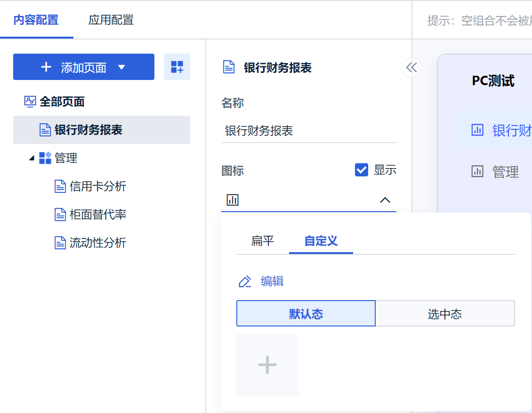Switch to the 应用配置 tab
The width and height of the screenshot is (532, 413).
tap(111, 20)
